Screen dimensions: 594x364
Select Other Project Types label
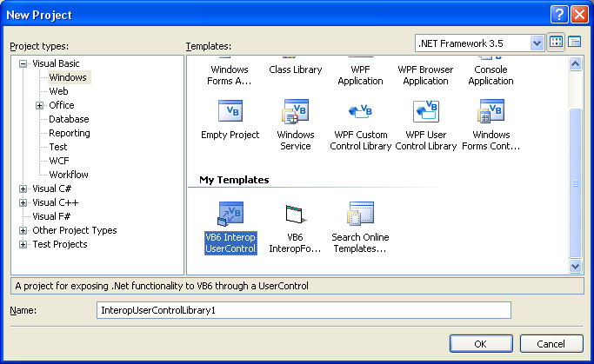(75, 230)
